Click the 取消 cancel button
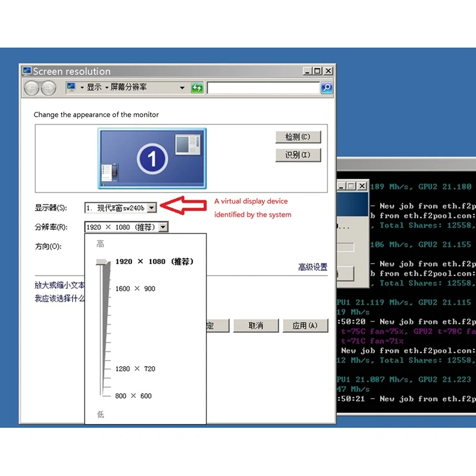 (x=256, y=325)
